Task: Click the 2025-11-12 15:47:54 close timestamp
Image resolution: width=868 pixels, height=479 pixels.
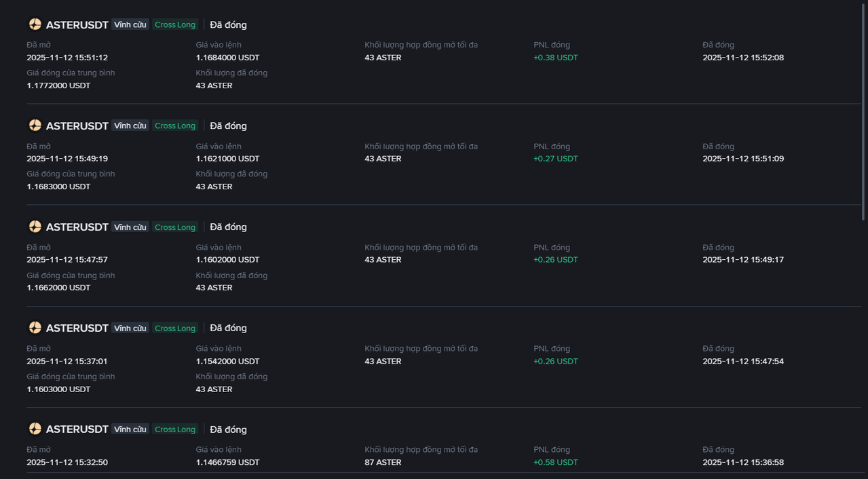Action: pyautogui.click(x=743, y=362)
